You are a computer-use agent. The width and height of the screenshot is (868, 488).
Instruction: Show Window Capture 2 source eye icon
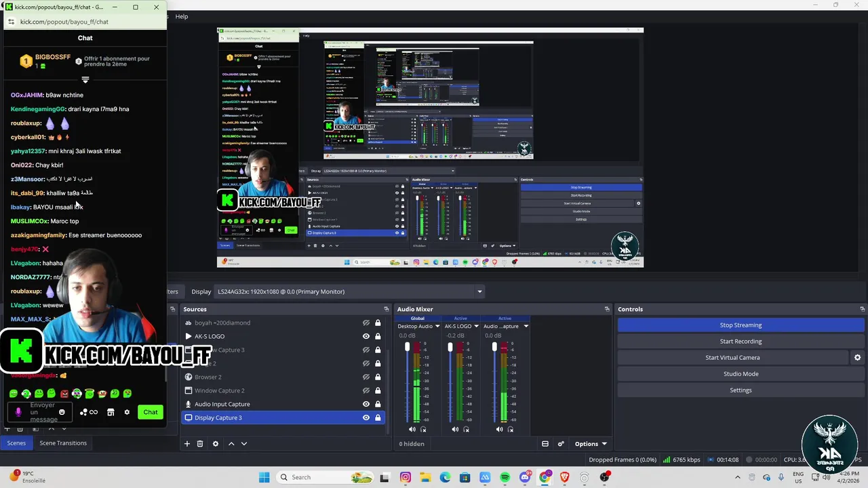pyautogui.click(x=366, y=390)
